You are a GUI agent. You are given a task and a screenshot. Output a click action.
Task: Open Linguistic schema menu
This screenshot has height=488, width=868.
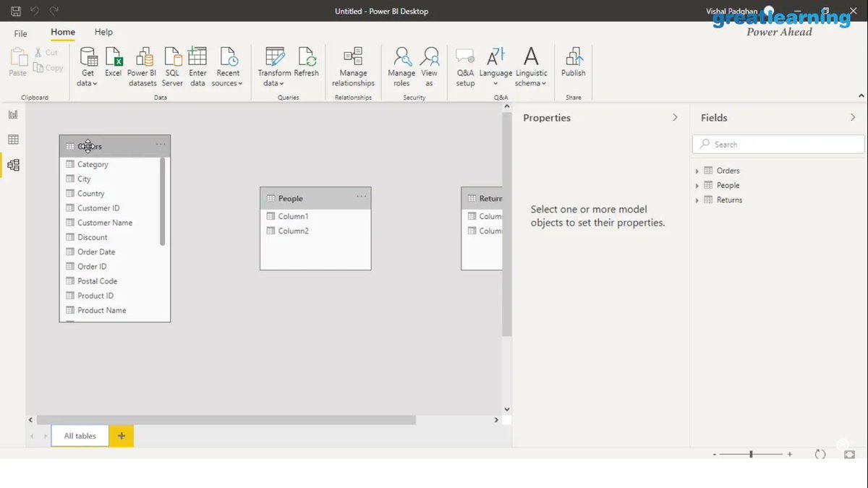531,67
